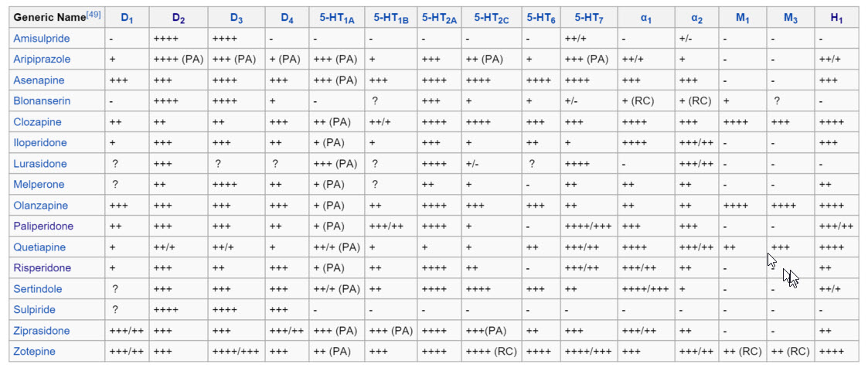Open the Olanzapine drug link
Image resolution: width=868 pixels, height=371 pixels.
(40, 206)
